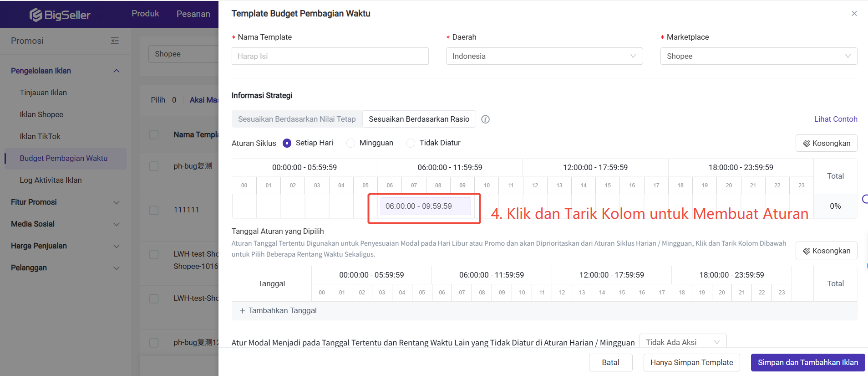Viewport: 868px width, 376px height.
Task: Open the Lihat Contoh link
Action: 835,119
